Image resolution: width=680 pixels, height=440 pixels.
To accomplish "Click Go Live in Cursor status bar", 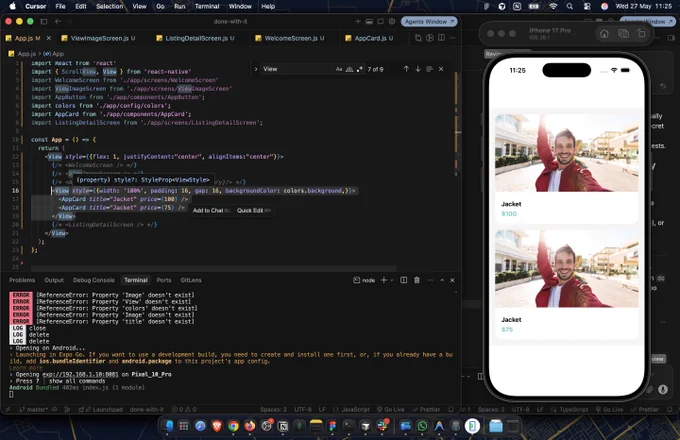I will point(390,409).
